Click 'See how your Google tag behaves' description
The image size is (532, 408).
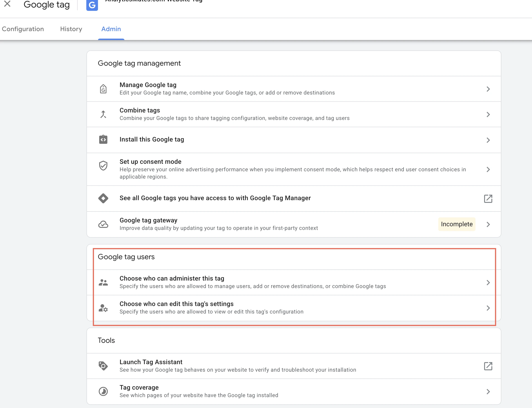[238, 370]
